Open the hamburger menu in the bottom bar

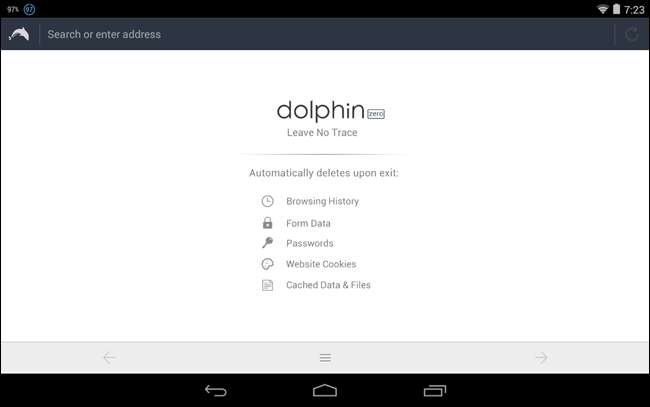(x=325, y=358)
